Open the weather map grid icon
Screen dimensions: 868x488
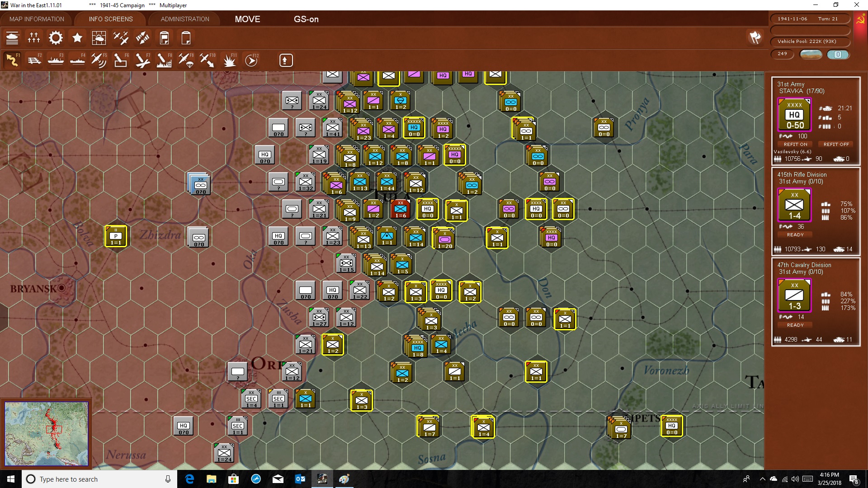99,38
